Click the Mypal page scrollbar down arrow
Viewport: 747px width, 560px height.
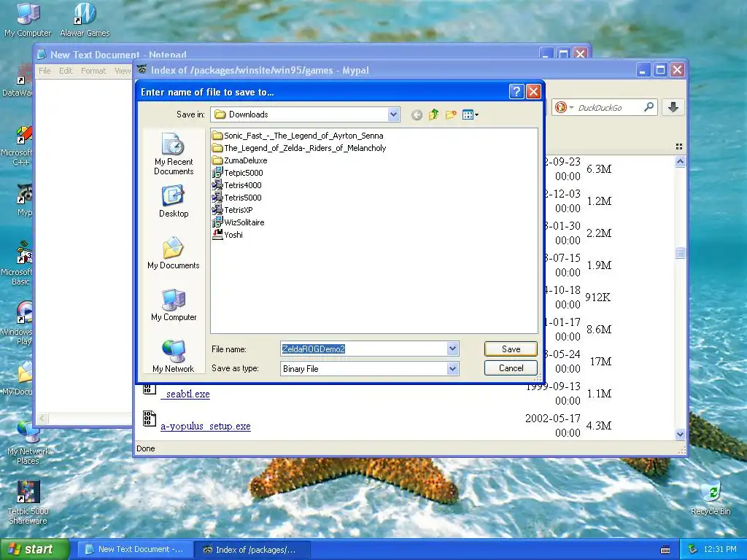[680, 434]
